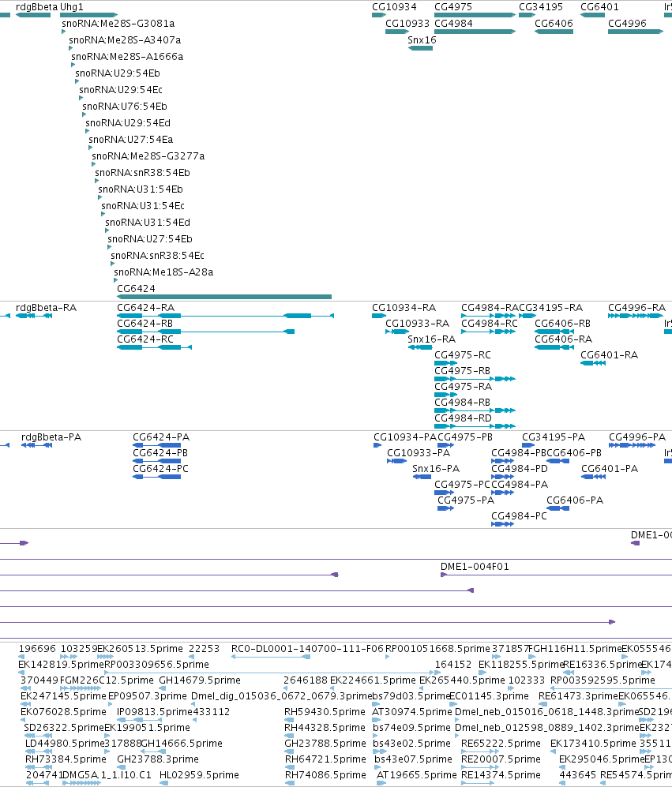Select the CG6406 gene label
Viewport: 672px width, 787px height.
554,24
